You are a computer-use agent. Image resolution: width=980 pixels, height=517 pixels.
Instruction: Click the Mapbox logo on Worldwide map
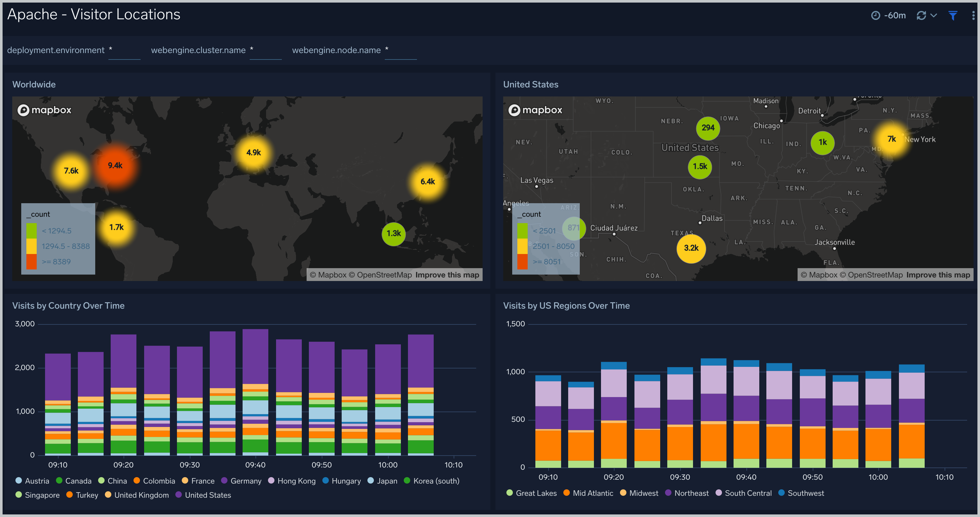pyautogui.click(x=44, y=110)
